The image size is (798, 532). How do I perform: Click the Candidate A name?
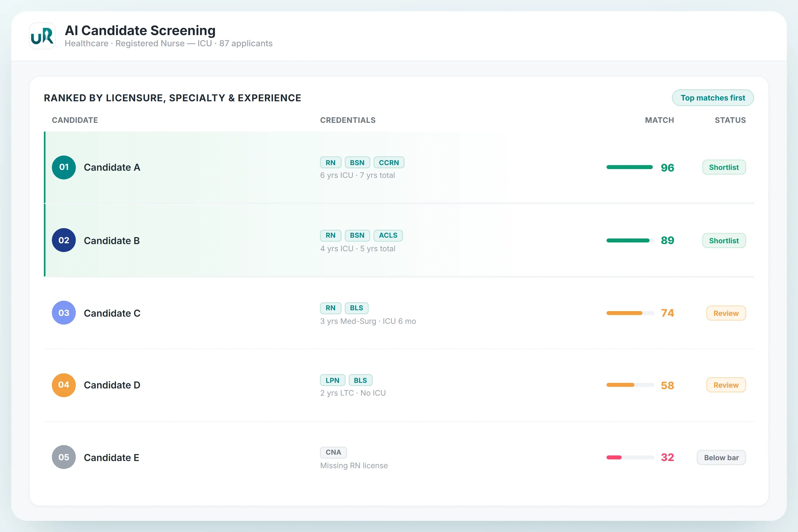(112, 167)
